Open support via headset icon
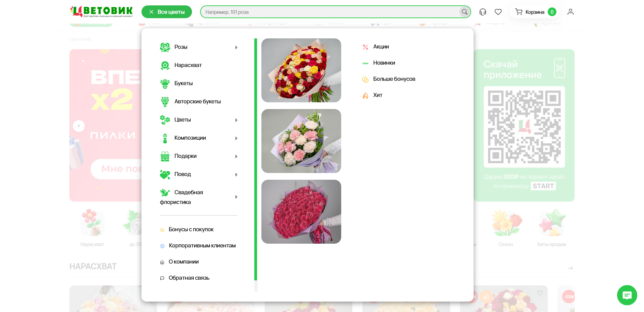This screenshot has height=312, width=644. click(483, 12)
